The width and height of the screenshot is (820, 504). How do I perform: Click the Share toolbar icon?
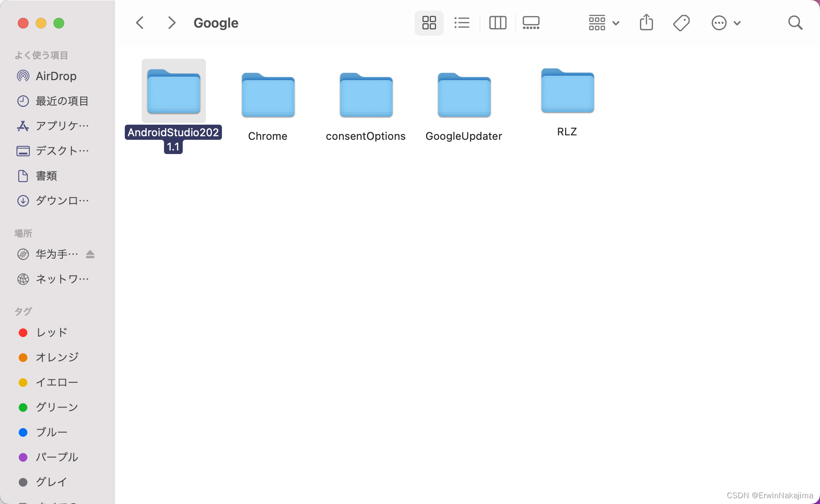pyautogui.click(x=646, y=22)
